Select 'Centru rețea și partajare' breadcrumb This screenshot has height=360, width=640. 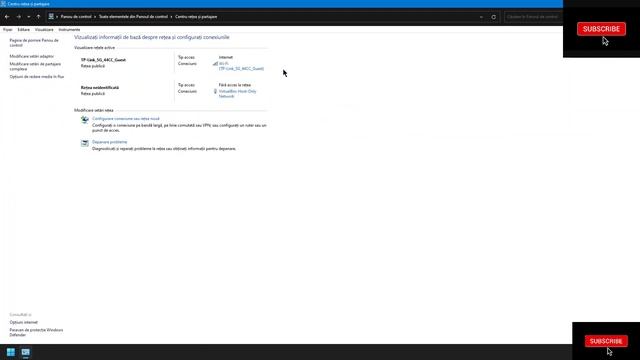(x=196, y=17)
